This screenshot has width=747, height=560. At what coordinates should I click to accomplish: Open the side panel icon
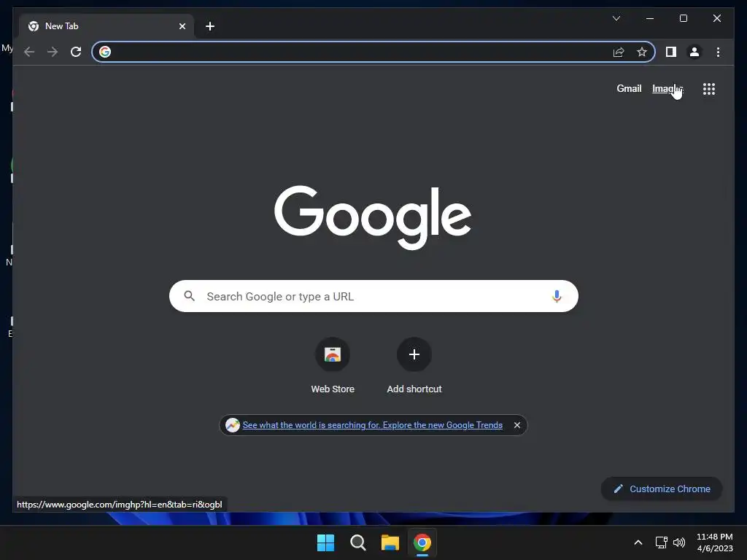point(671,52)
